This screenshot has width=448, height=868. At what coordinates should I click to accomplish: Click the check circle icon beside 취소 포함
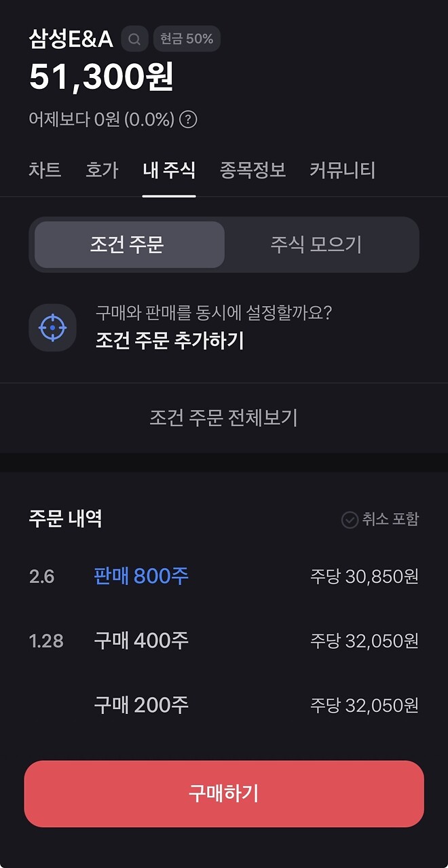tap(350, 519)
